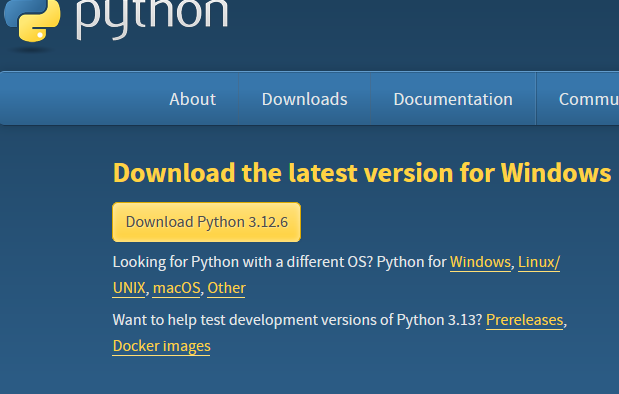Open the macOS downloads link
This screenshot has height=394, width=619.
coord(176,288)
